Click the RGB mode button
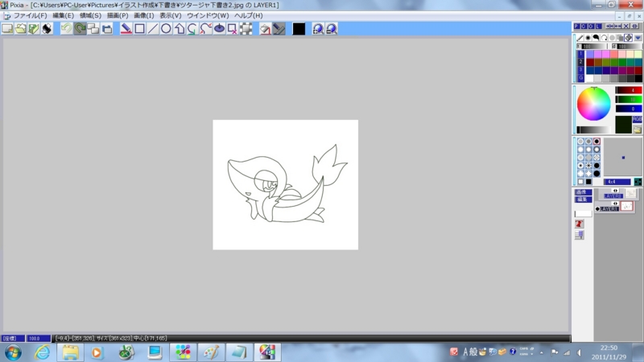The image size is (644, 362). (x=637, y=119)
